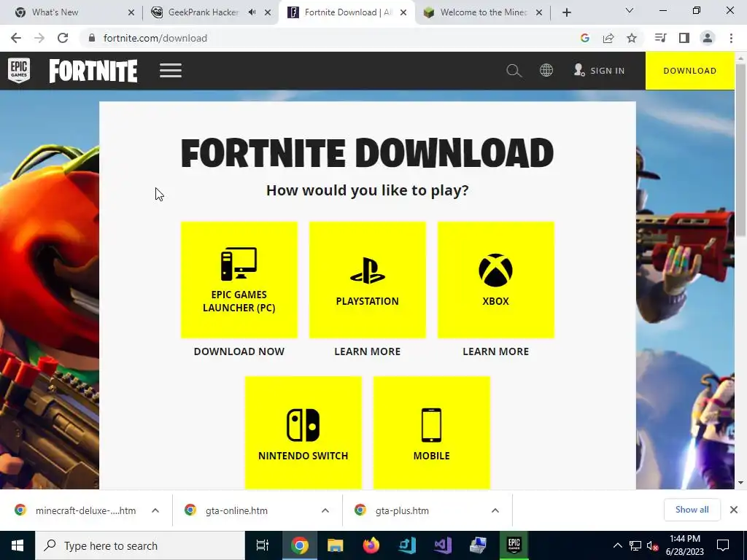Select the Epic Games Launcher (PC) tile

(239, 280)
